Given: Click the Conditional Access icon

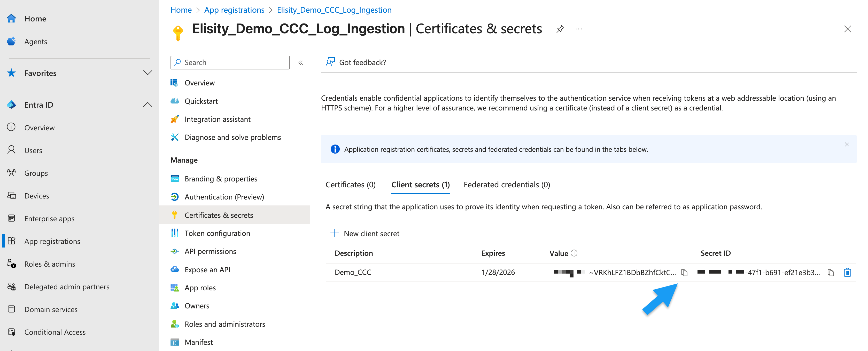Looking at the screenshot, I should point(11,332).
